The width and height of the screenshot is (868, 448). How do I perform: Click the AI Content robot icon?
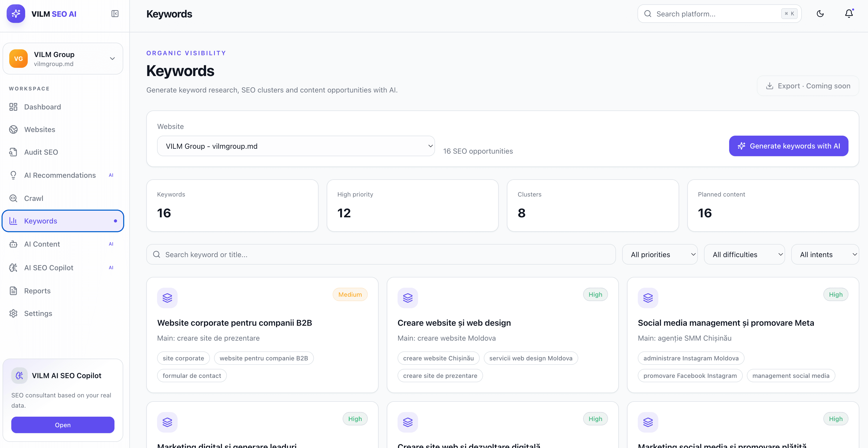coord(14,244)
